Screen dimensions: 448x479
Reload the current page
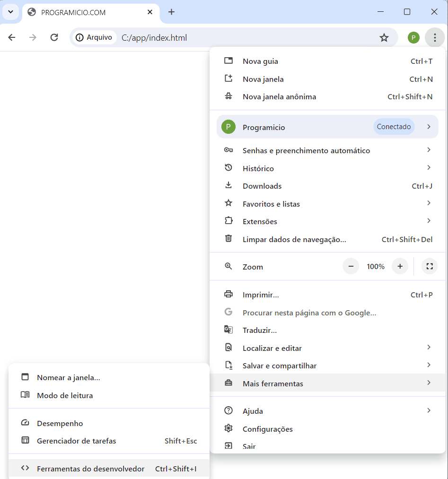pos(54,37)
